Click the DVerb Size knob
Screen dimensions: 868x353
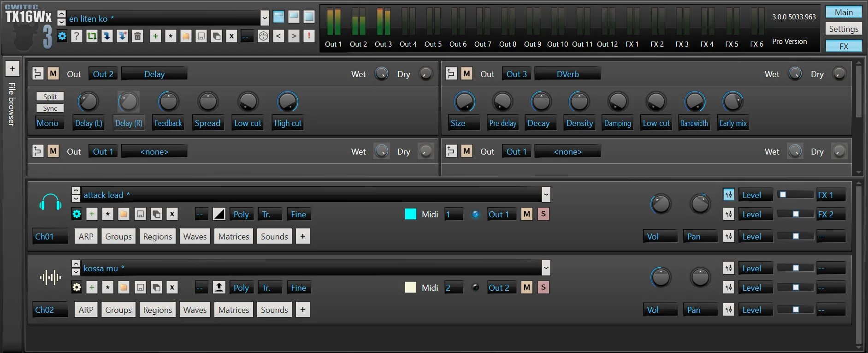(464, 102)
